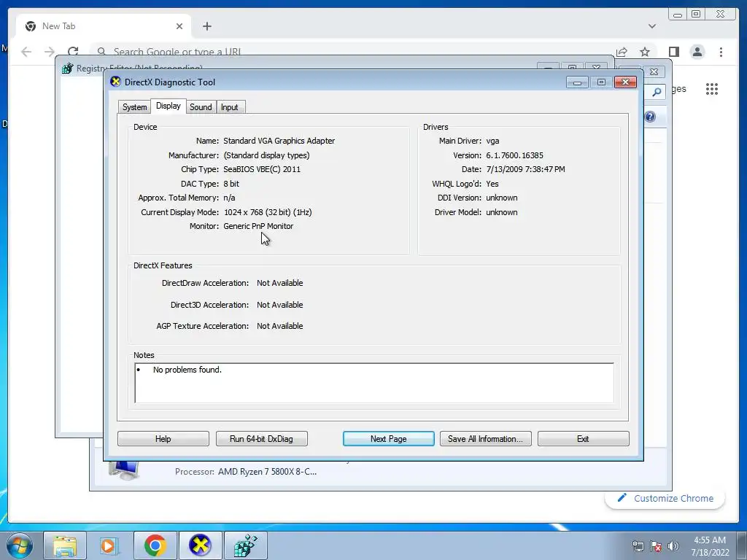Click the computer icon in System window
Image resolution: width=747 pixels, height=560 pixels.
point(124,470)
